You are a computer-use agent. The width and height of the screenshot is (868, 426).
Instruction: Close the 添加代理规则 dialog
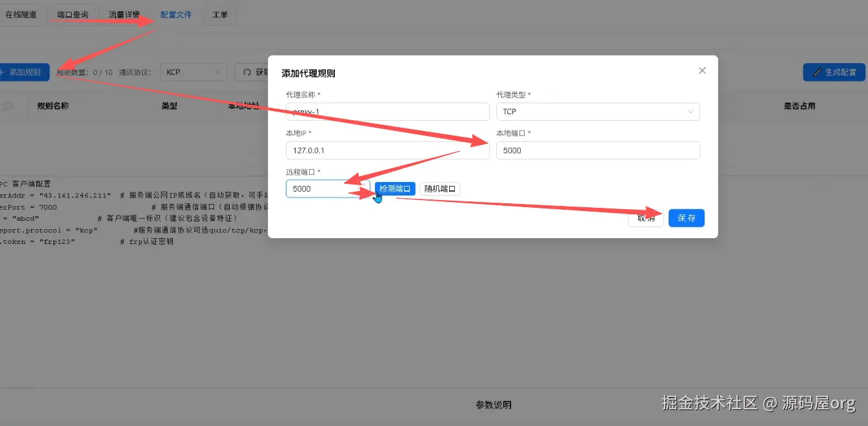(x=702, y=70)
